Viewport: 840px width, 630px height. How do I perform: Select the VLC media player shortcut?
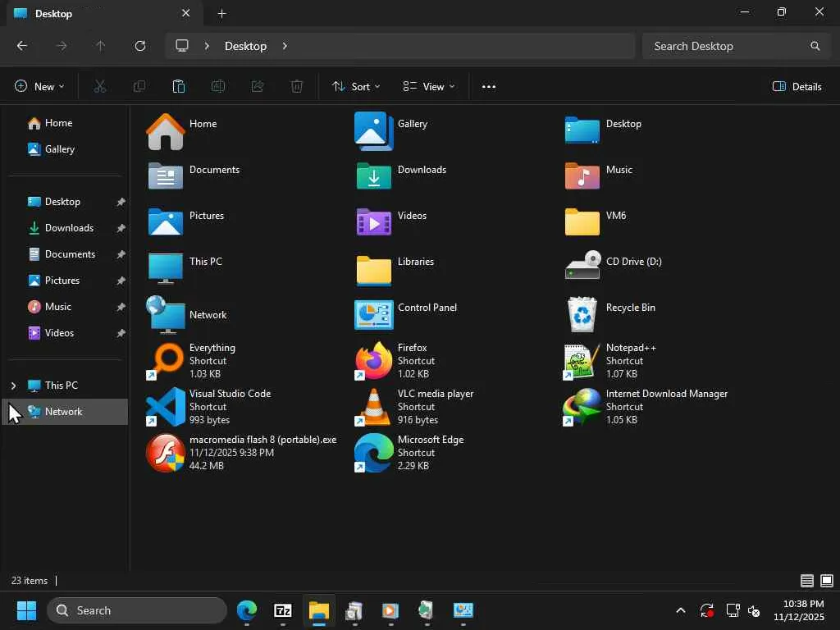coord(374,407)
